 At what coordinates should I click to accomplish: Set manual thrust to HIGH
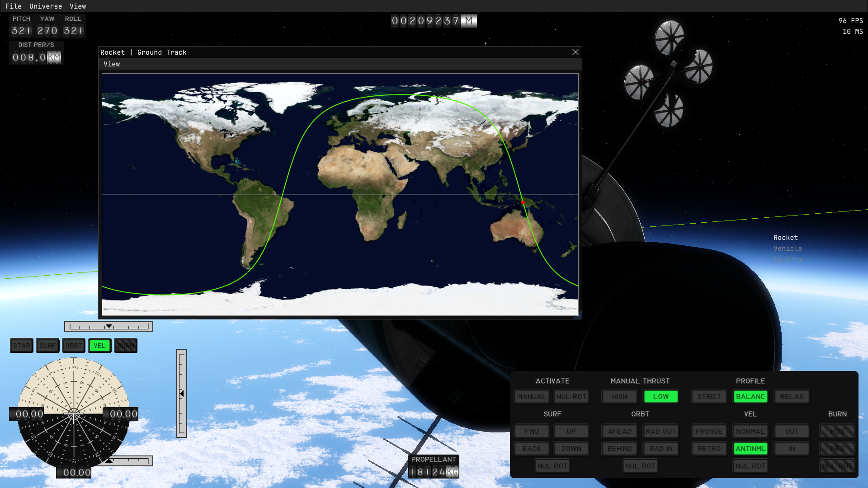coord(620,397)
